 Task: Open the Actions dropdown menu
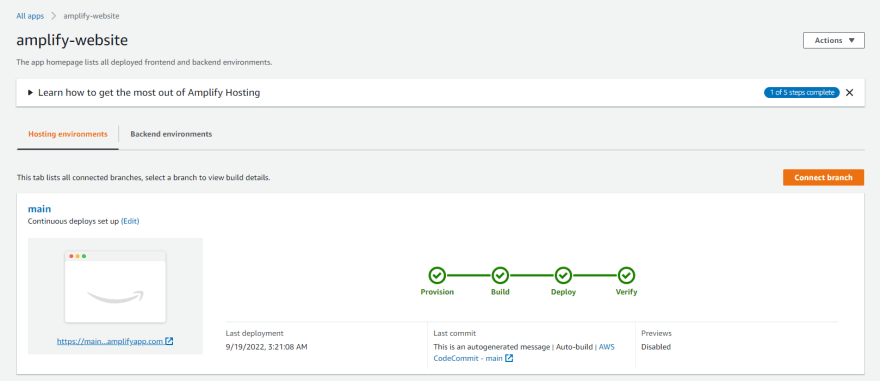833,40
